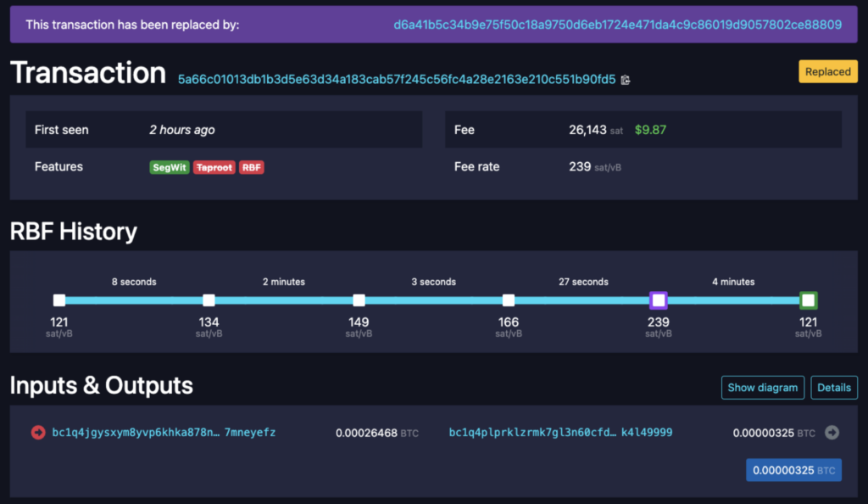Copy the transaction ID with clipboard icon
Screen dimensions: 868x504
click(x=626, y=80)
